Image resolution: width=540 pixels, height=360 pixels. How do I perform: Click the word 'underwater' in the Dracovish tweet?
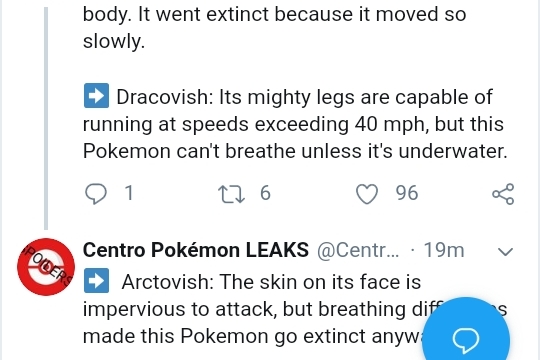[x=452, y=151]
